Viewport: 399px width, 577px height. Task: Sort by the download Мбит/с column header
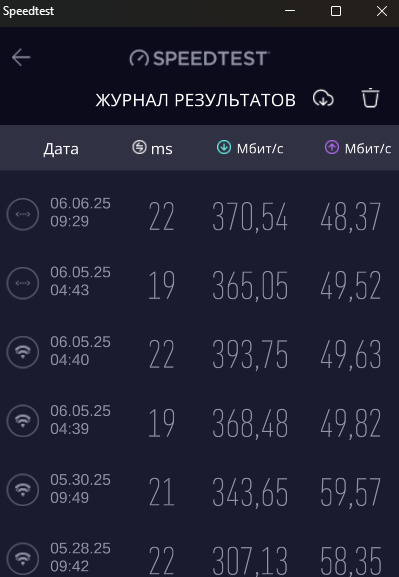[x=250, y=148]
